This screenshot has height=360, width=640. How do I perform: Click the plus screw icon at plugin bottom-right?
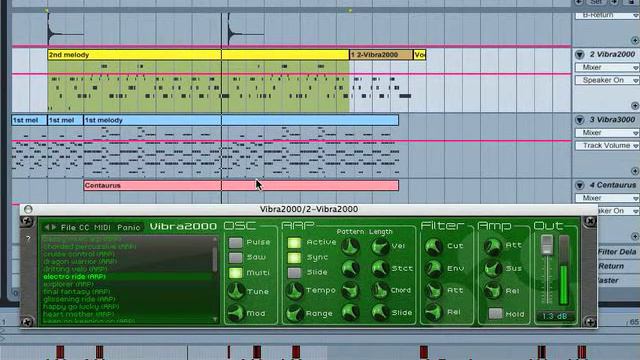(x=590, y=322)
